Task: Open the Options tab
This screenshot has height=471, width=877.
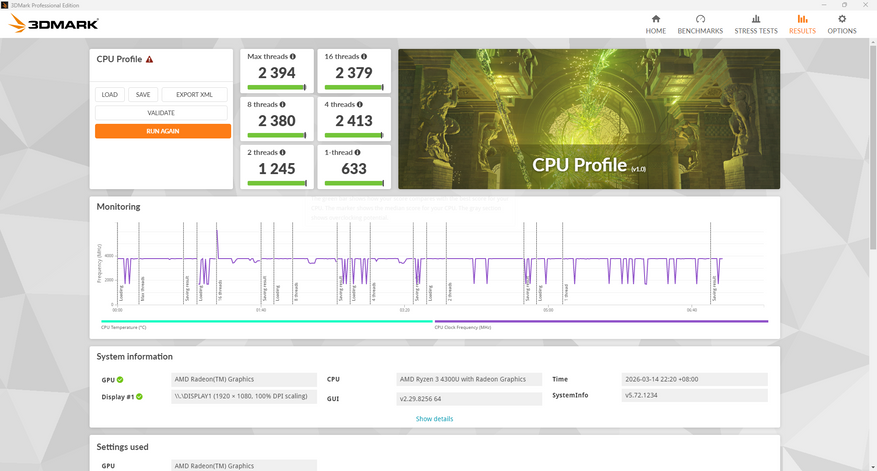Action: pos(842,24)
